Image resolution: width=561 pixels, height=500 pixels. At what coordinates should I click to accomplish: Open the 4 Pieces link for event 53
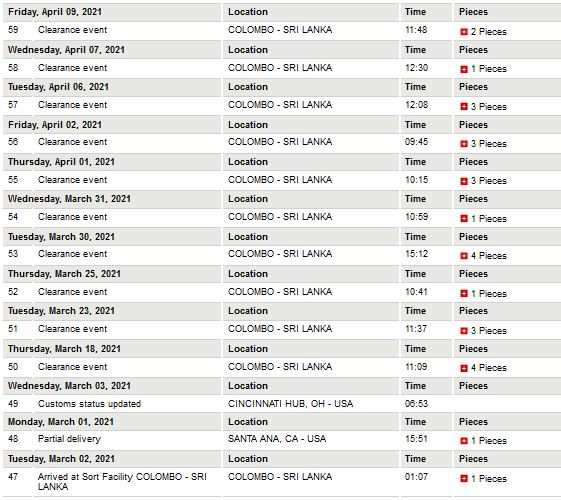(489, 256)
